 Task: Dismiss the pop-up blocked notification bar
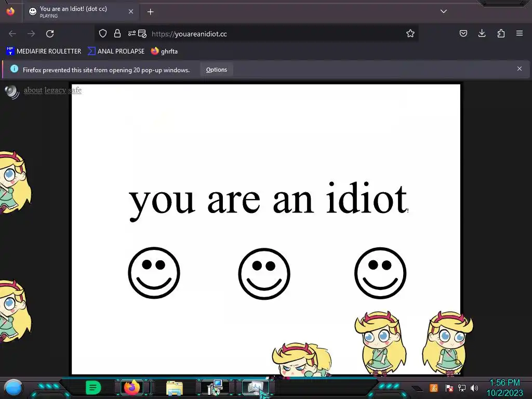tap(520, 69)
